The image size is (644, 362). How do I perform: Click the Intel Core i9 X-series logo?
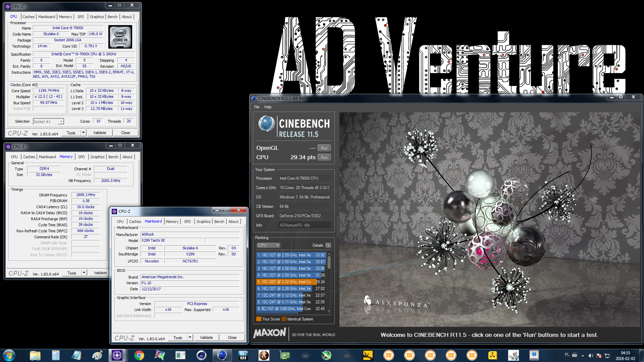[x=120, y=37]
